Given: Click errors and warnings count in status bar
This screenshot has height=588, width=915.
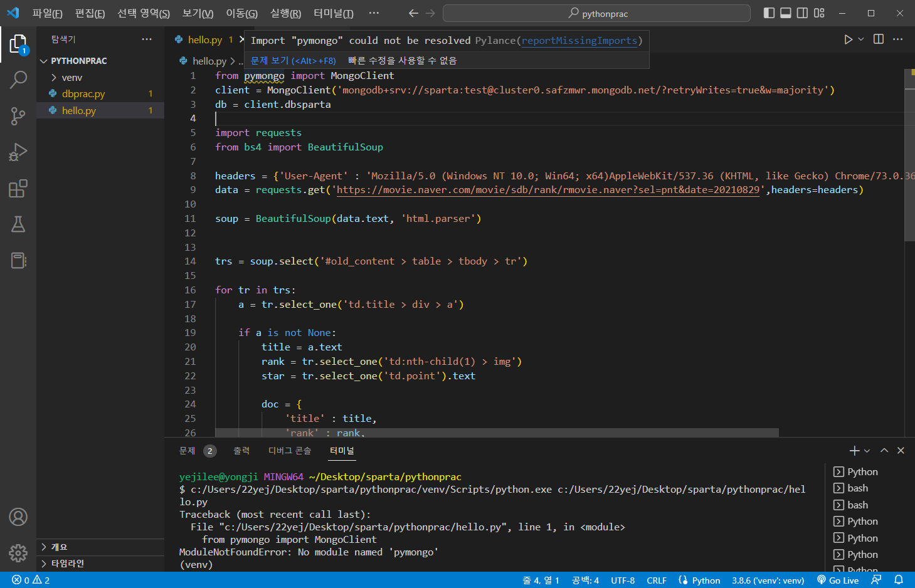Looking at the screenshot, I should click(x=31, y=580).
